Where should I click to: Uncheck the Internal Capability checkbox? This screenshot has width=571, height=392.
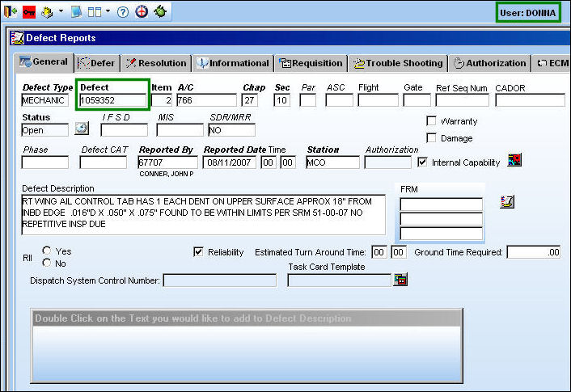click(422, 162)
